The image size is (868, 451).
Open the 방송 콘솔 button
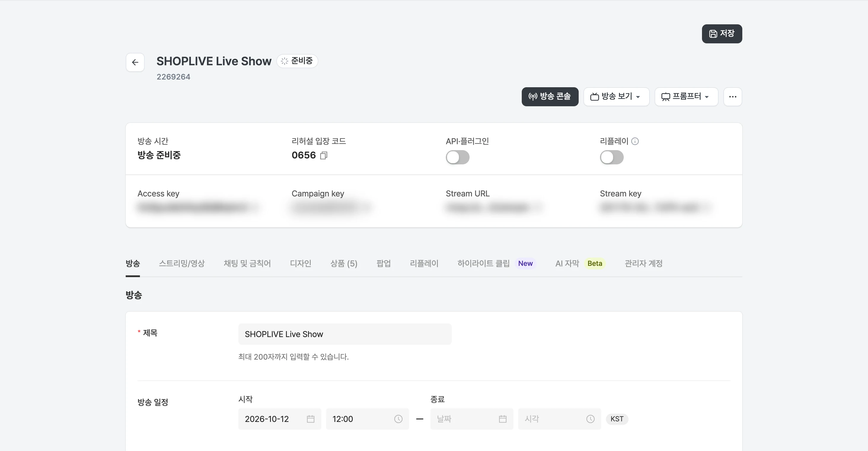(x=550, y=96)
